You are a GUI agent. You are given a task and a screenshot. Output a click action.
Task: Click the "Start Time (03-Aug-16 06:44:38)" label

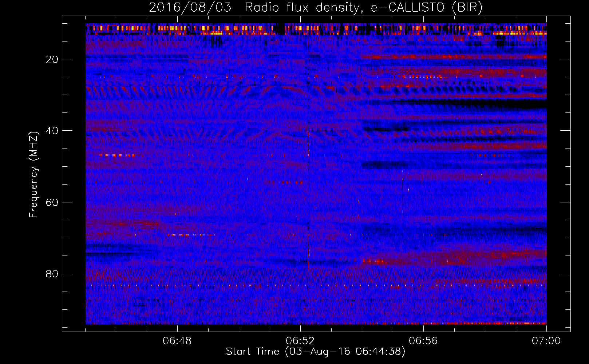point(316,352)
